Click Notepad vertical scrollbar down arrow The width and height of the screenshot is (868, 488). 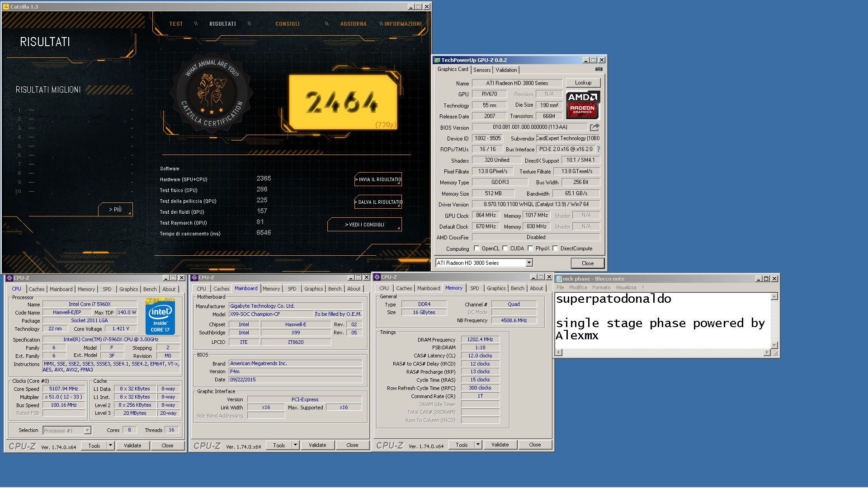pyautogui.click(x=774, y=345)
